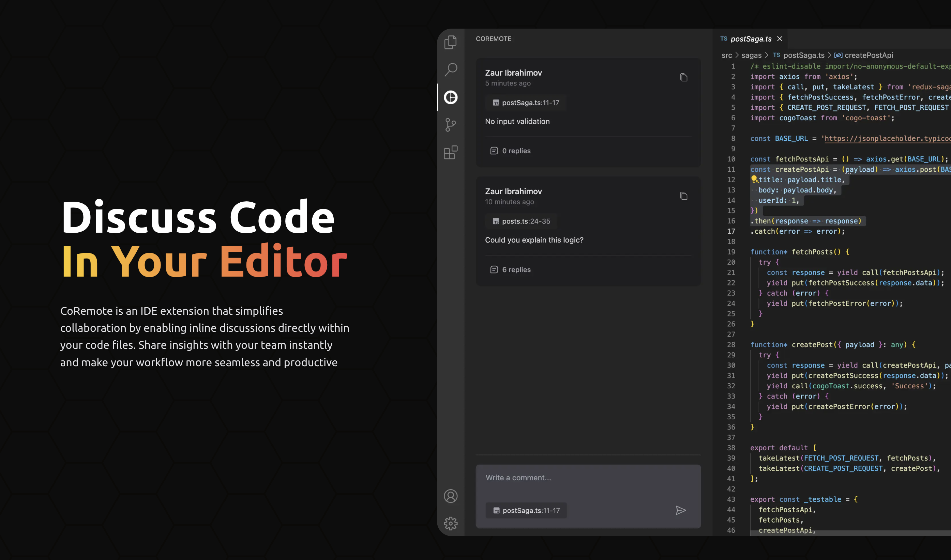Click 'BASE_URL' constant name on line 8

coord(791,139)
